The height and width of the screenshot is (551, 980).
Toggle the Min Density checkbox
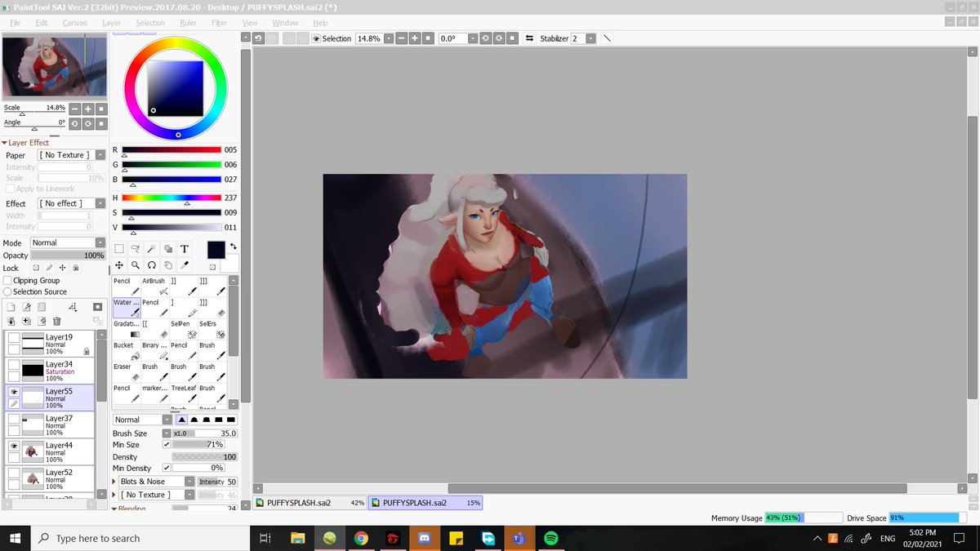pyautogui.click(x=167, y=469)
